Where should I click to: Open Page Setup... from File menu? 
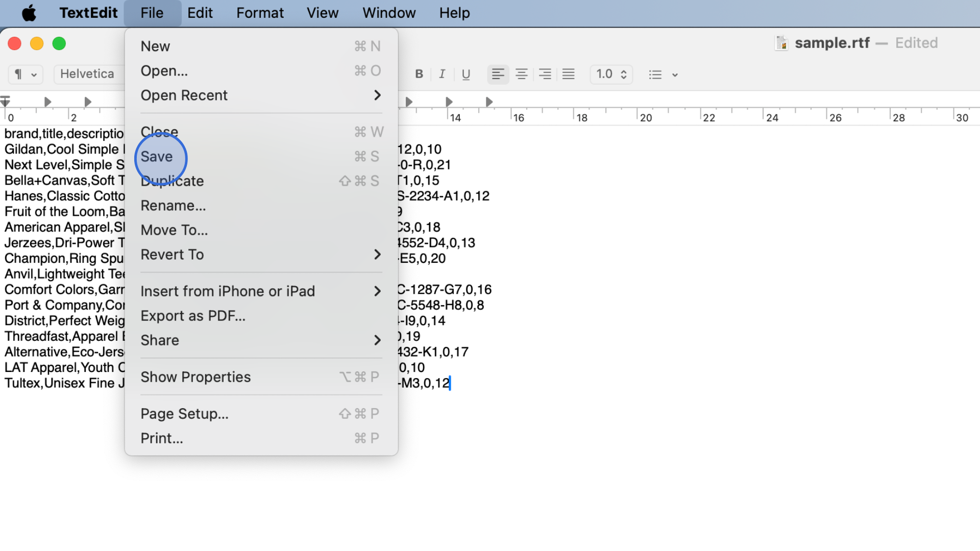click(261, 414)
